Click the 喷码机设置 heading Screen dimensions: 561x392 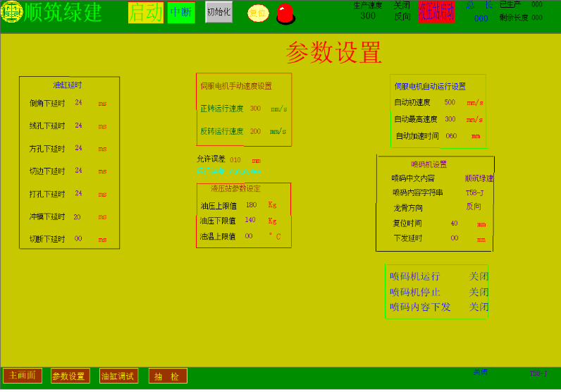coord(429,164)
